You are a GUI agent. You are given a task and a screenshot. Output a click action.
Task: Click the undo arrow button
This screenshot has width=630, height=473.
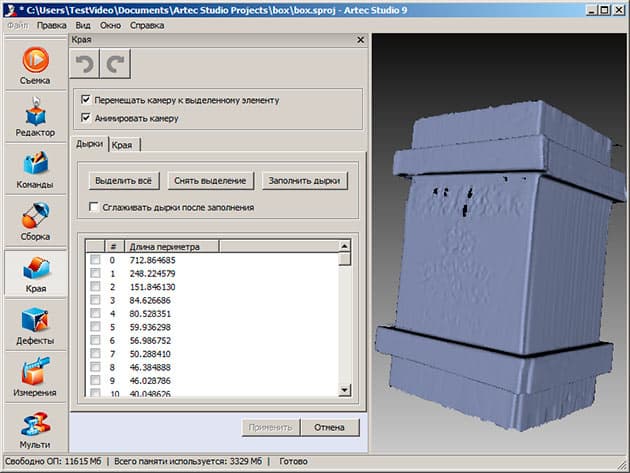pyautogui.click(x=85, y=64)
